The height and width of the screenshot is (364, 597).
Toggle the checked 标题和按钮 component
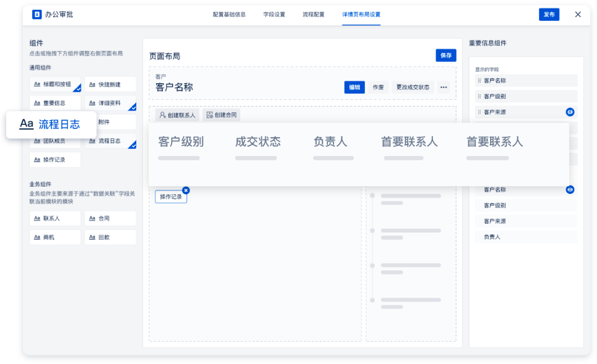pyautogui.click(x=55, y=84)
